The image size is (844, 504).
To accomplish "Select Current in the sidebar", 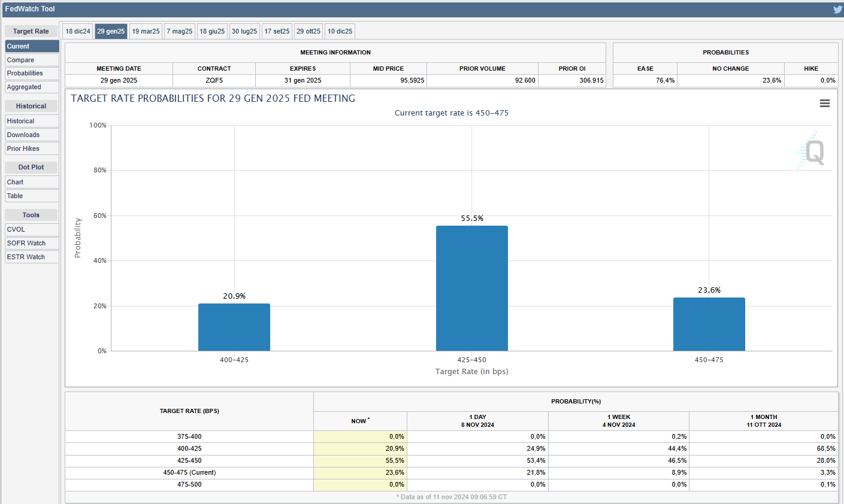I will [x=32, y=46].
